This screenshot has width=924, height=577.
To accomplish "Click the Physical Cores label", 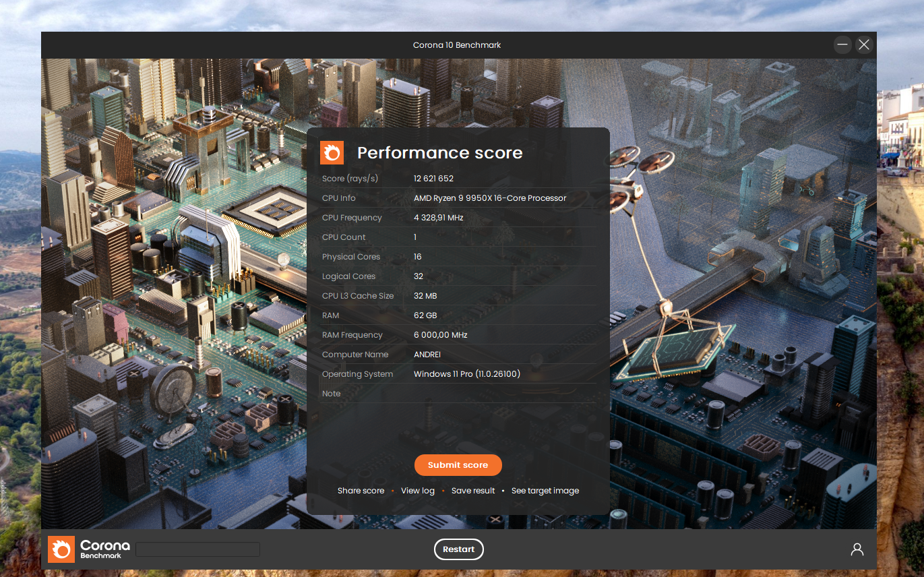I will pos(351,257).
